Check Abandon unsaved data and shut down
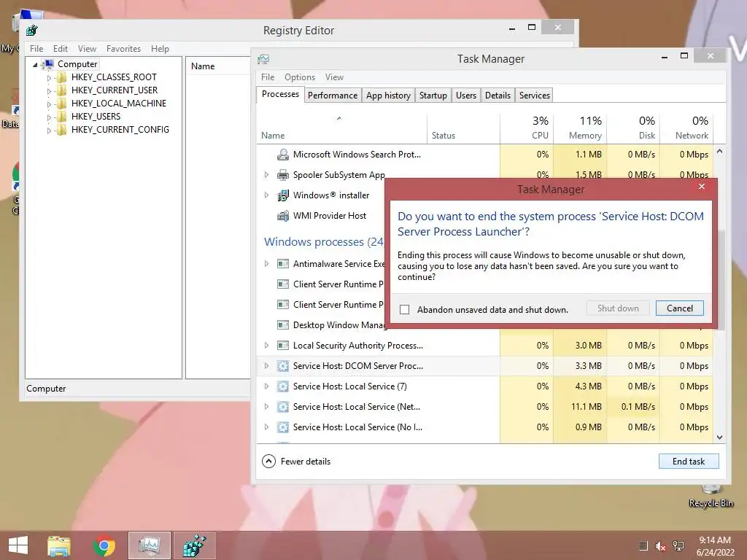Screen dimensions: 747x560 point(404,309)
